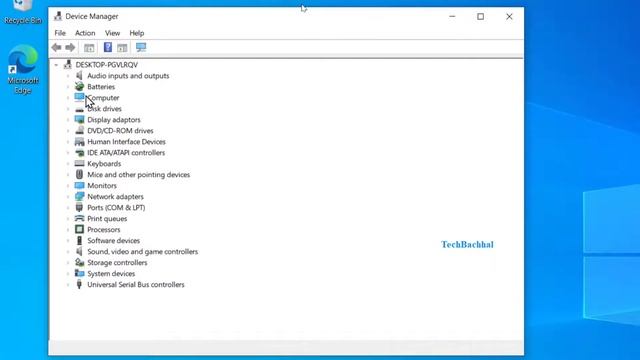Expand the Keyboards category arrow
This screenshot has height=360, width=640.
point(68,164)
